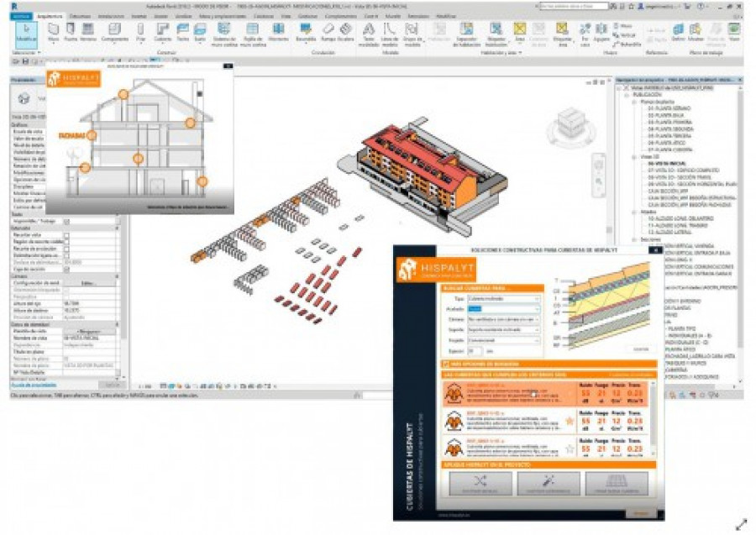
Task: Click the ViewCube in the 3D view
Action: [570, 124]
